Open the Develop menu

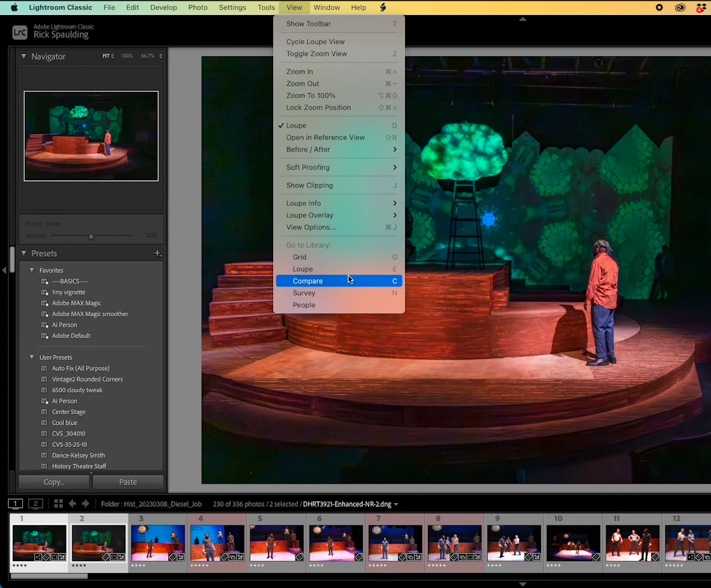coord(164,8)
